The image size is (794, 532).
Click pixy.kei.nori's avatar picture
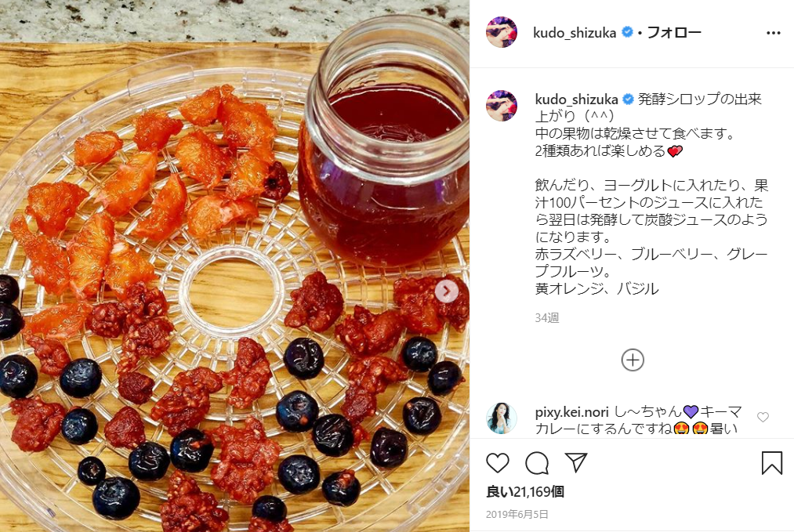click(x=502, y=418)
